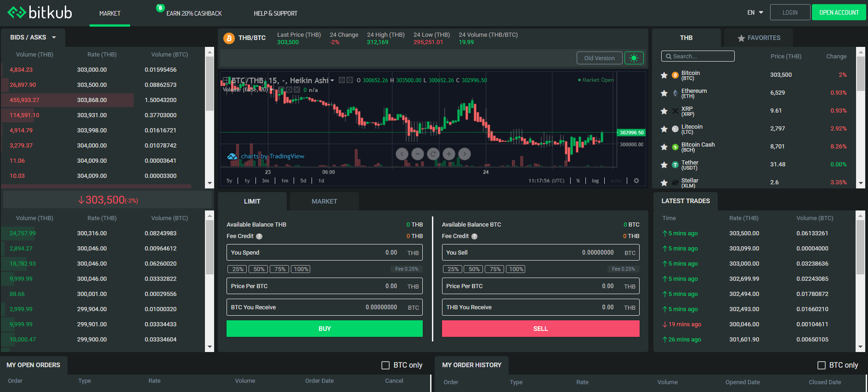Open Fee Credit help under BTC balance
868x392 pixels.
pos(474,236)
